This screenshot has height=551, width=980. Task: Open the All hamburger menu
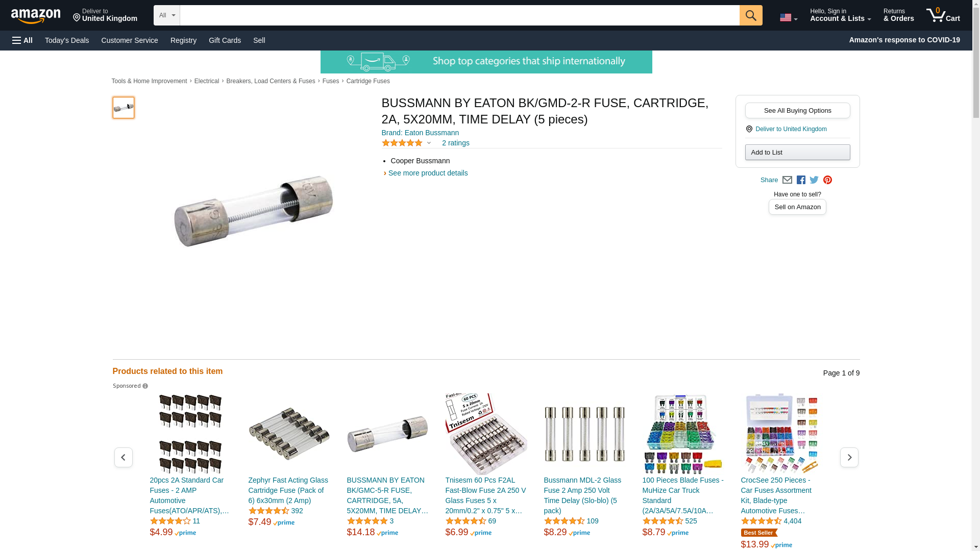[22, 40]
